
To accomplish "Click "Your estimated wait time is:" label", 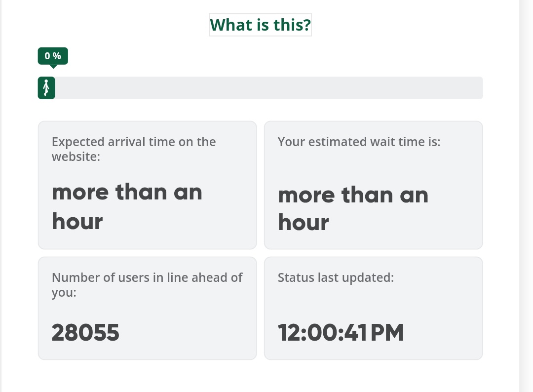I will 359,142.
